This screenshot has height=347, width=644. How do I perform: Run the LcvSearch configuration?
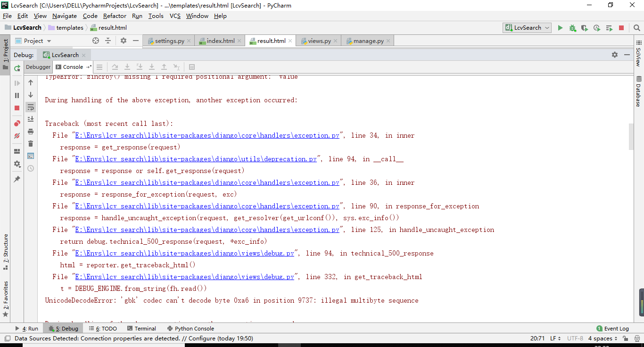pos(560,28)
